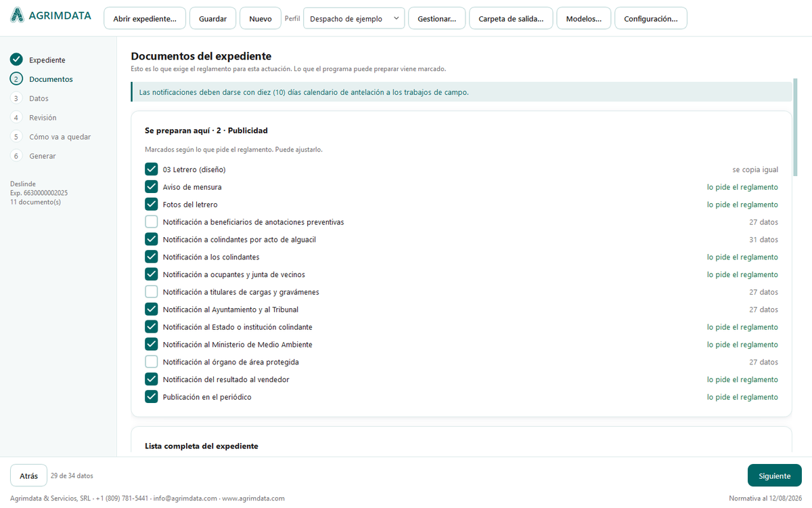
Task: Click the 'Lista completa del expediente' heading
Action: pyautogui.click(x=202, y=446)
